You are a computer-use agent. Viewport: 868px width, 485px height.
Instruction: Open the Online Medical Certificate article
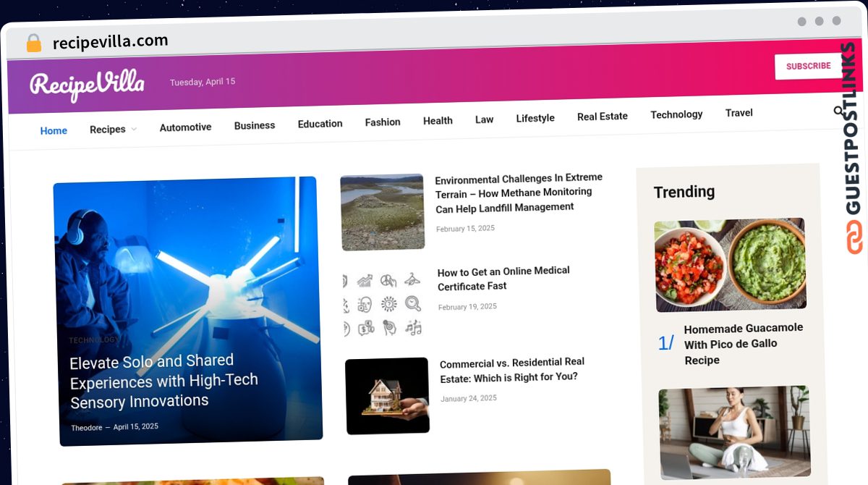click(x=503, y=279)
